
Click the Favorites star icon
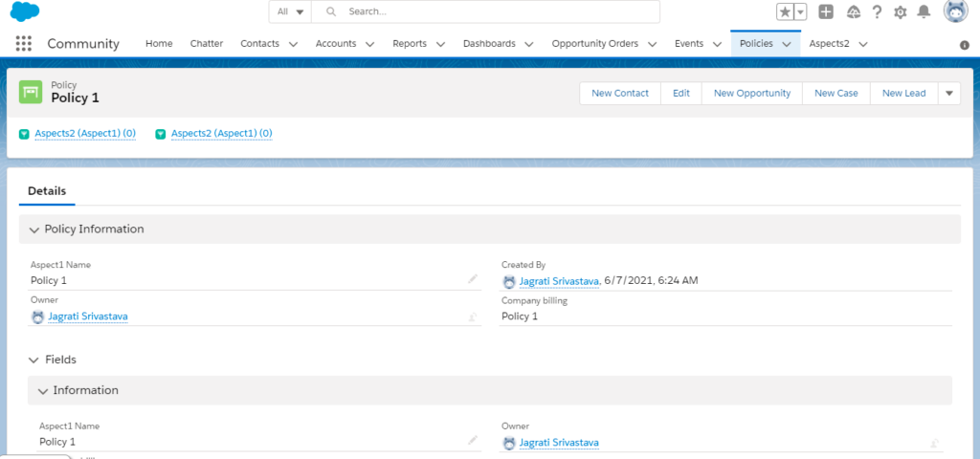[x=785, y=11]
